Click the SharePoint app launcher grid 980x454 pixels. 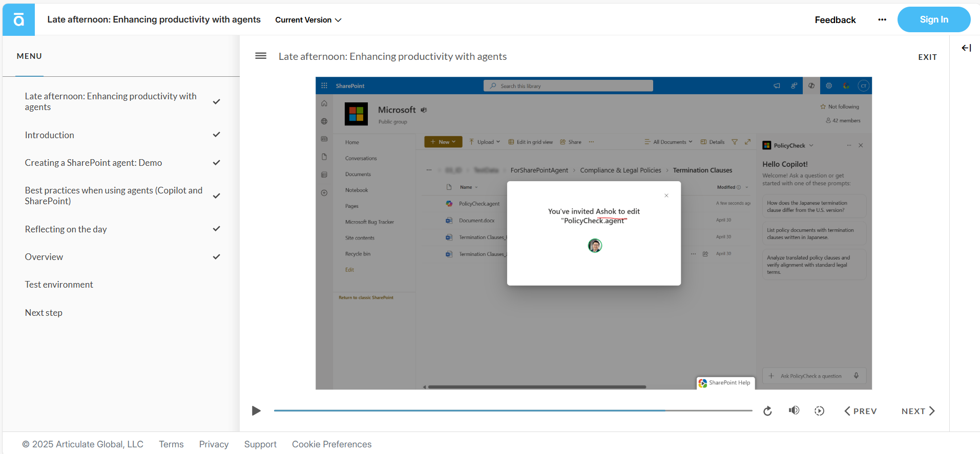point(324,85)
